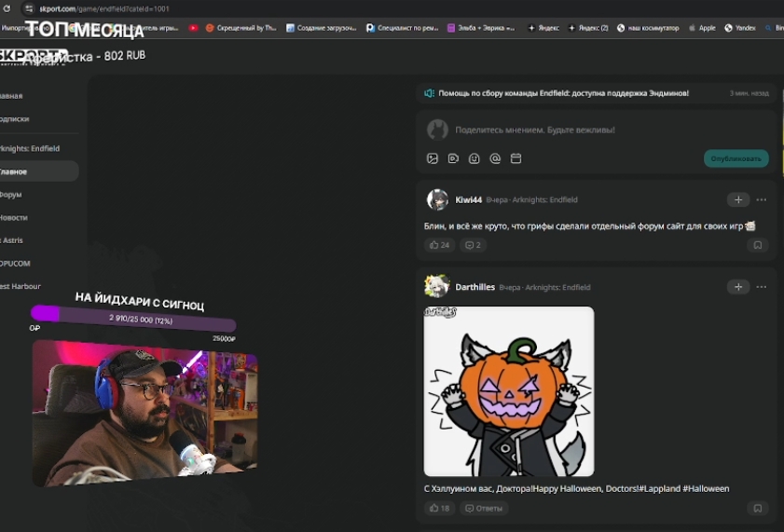Open 'Ответы' replies on Darthilles' post
784x532 pixels.
point(484,508)
